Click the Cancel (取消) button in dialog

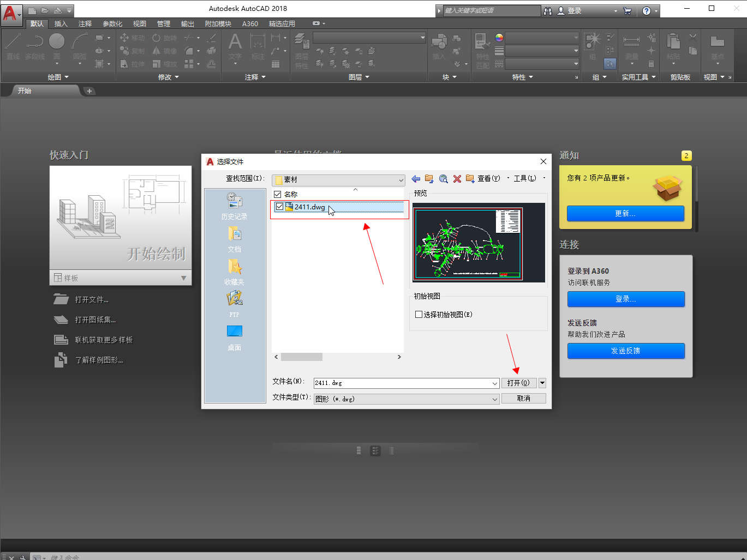(523, 398)
